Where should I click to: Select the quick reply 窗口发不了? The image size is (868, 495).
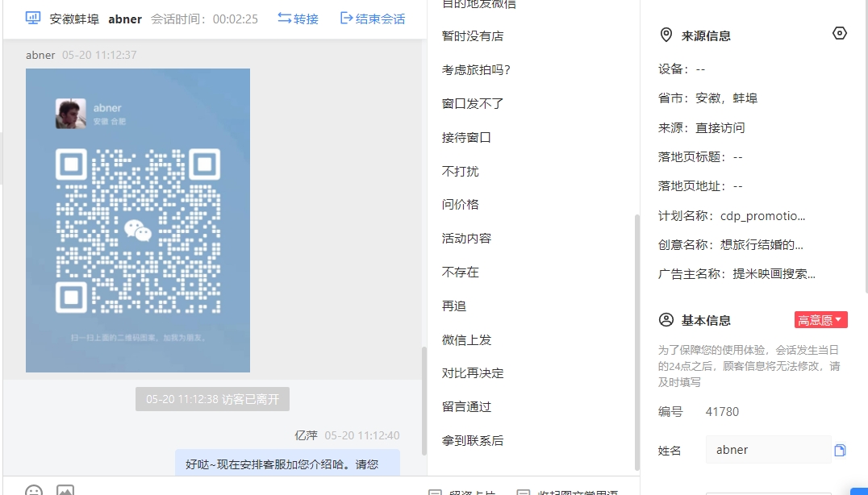(x=473, y=103)
